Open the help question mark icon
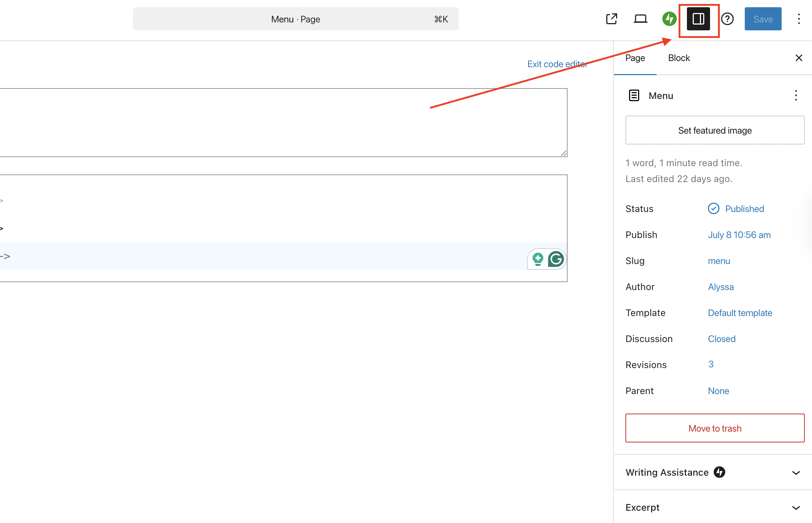The image size is (812, 523). pyautogui.click(x=727, y=19)
